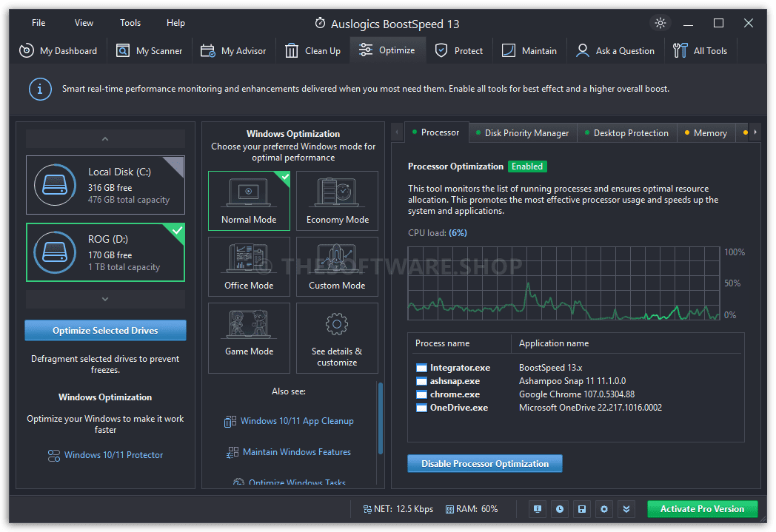
Task: Toggle light/dark theme sun icon
Action: point(660,23)
